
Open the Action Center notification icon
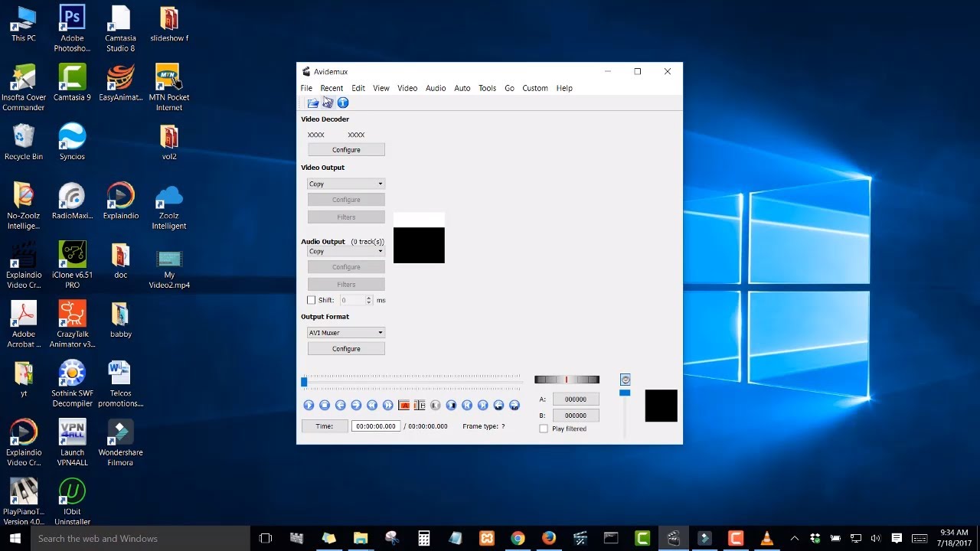click(x=897, y=539)
